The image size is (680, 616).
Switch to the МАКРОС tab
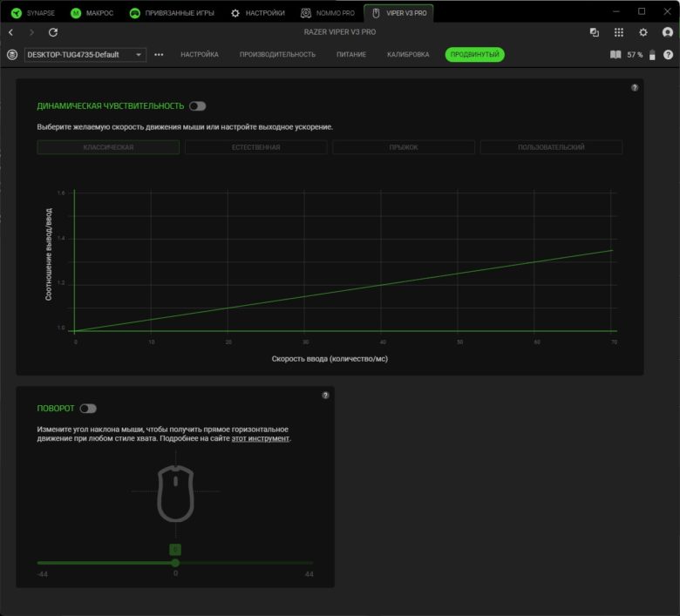click(x=92, y=13)
